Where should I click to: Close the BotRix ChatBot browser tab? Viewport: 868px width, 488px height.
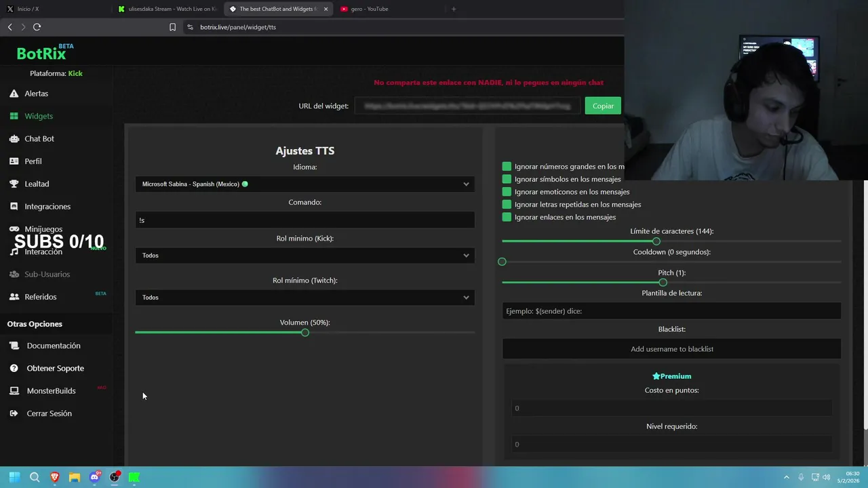click(x=325, y=9)
